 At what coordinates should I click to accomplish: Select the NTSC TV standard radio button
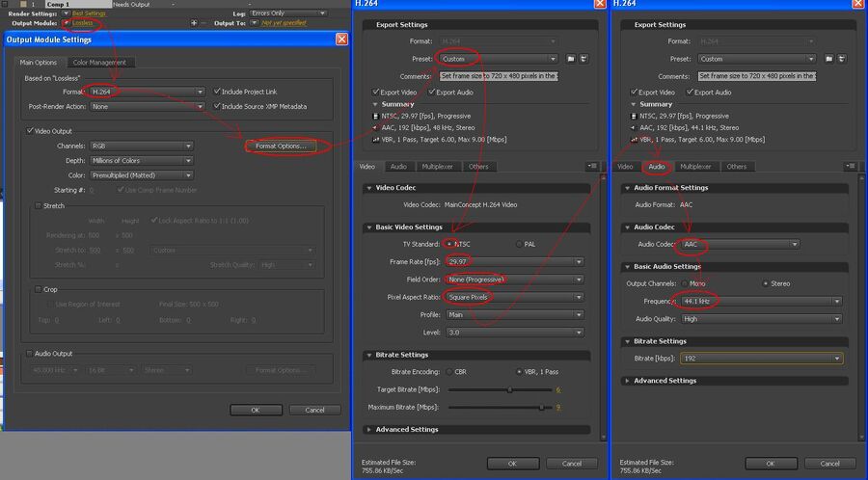point(448,244)
